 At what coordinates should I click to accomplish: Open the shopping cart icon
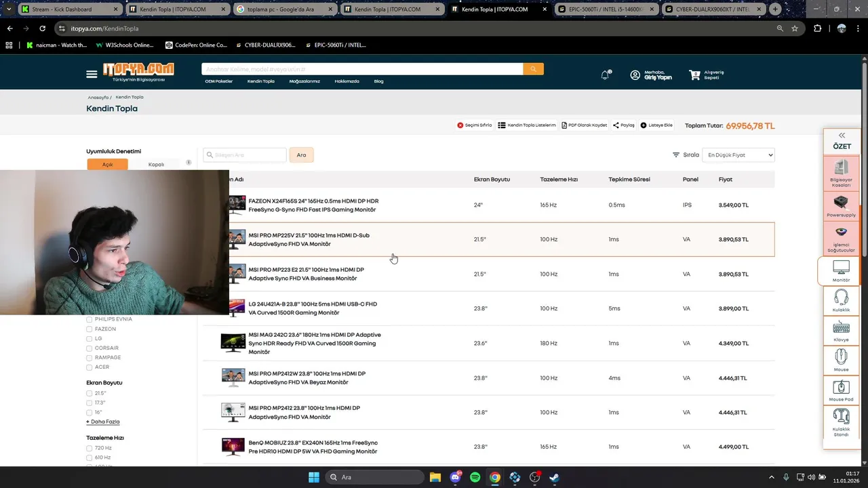[694, 75]
